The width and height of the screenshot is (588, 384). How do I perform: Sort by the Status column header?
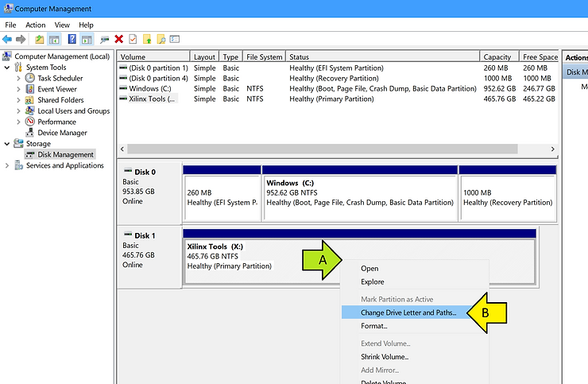click(382, 56)
